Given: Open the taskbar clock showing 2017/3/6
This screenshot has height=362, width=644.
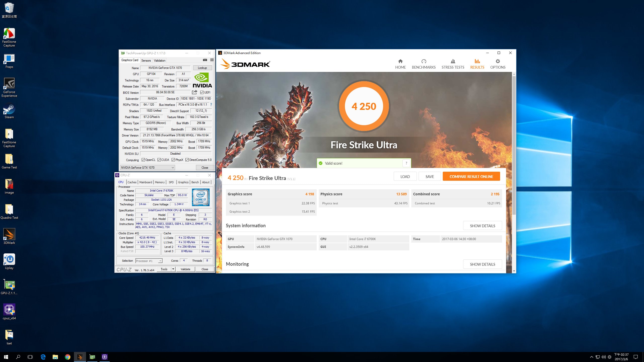Looking at the screenshot, I should click(621, 357).
